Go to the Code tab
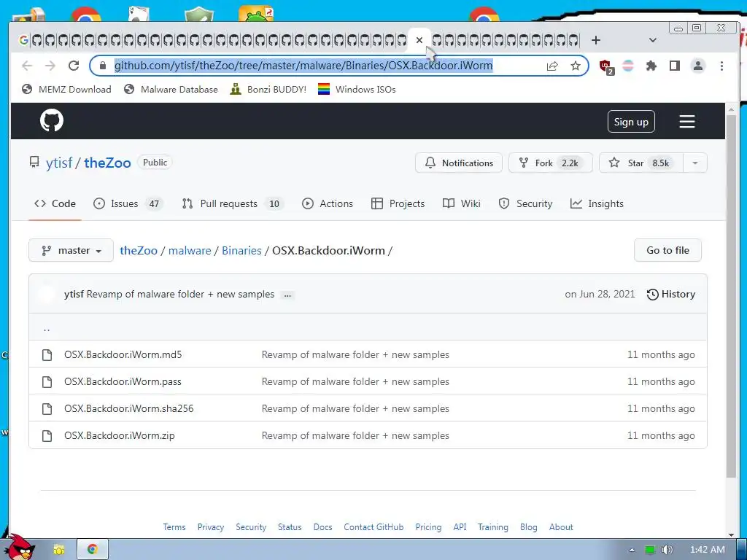This screenshot has height=560, width=747. tap(55, 204)
